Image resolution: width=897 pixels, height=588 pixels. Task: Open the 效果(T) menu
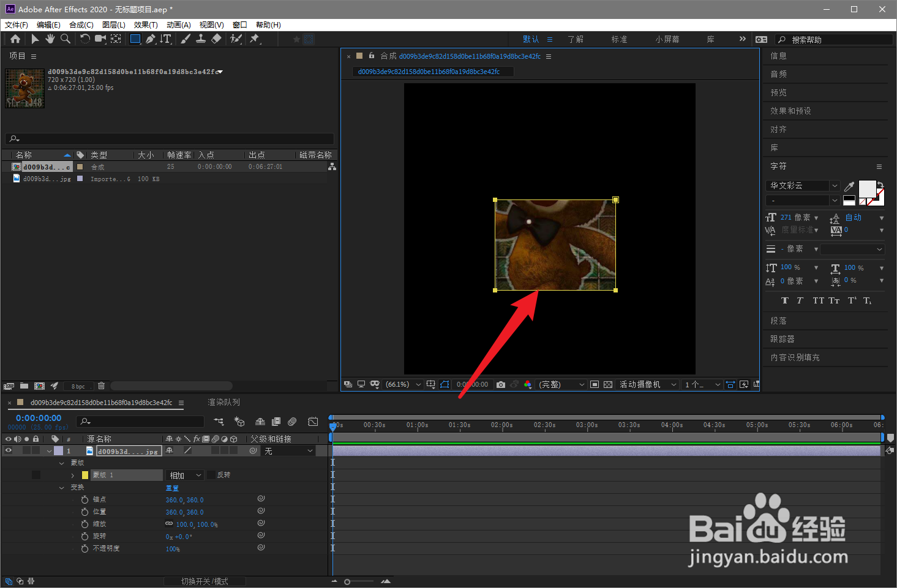(x=146, y=25)
